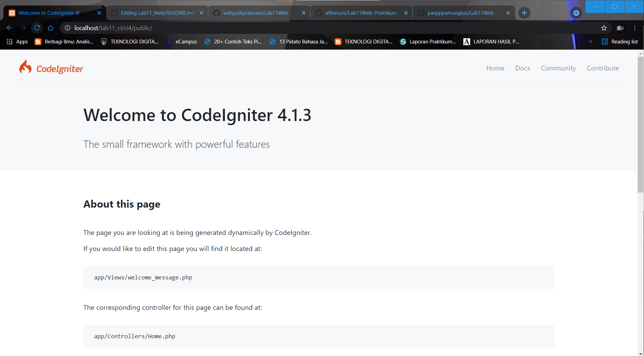This screenshot has width=644, height=356.
Task: Click the forward navigation arrow
Action: [x=23, y=28]
